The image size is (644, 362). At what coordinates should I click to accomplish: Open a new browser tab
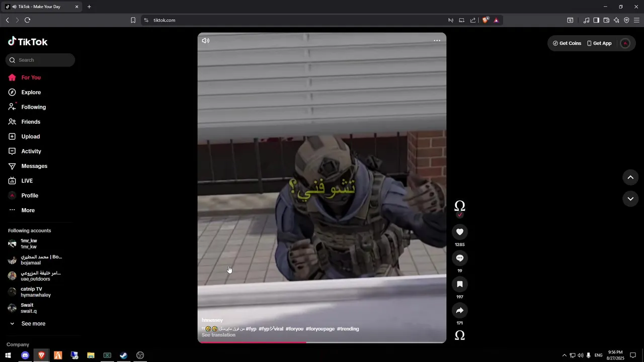(x=89, y=7)
